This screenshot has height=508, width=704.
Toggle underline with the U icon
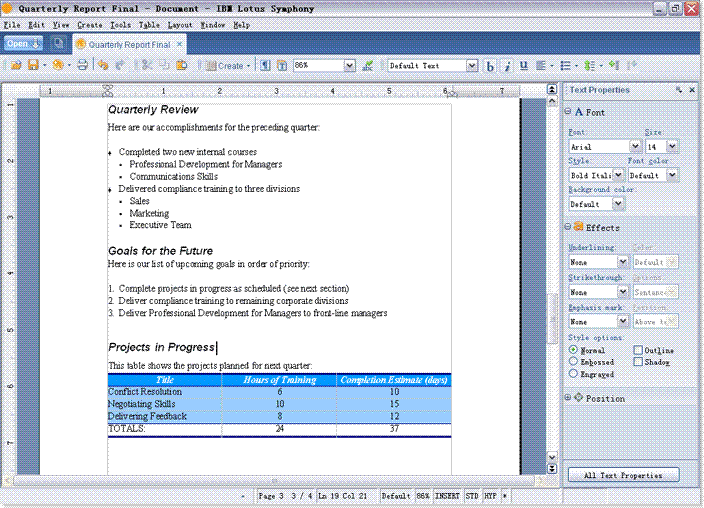click(524, 66)
